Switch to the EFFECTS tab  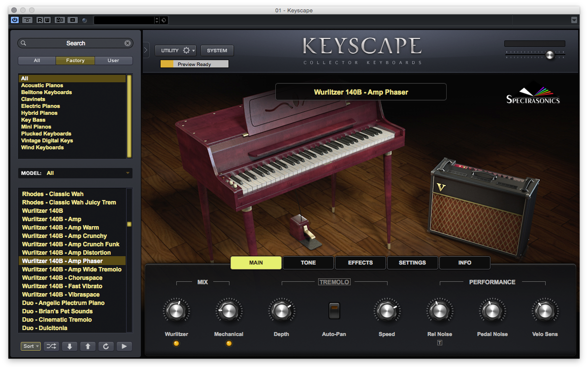(x=360, y=263)
